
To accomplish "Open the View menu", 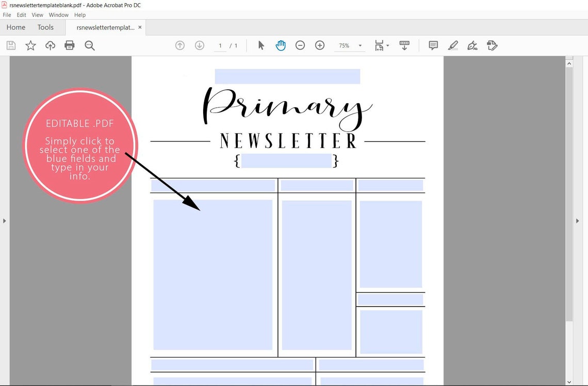I will [37, 15].
